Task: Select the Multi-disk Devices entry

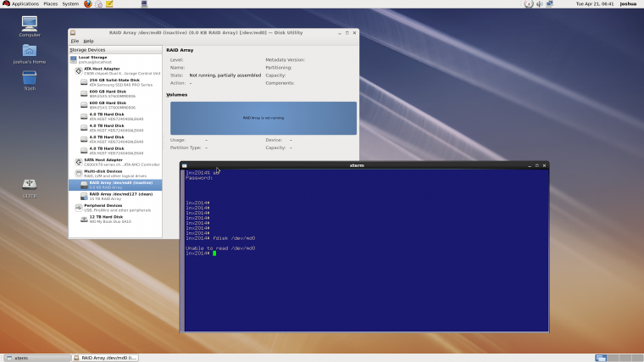Action: click(115, 174)
